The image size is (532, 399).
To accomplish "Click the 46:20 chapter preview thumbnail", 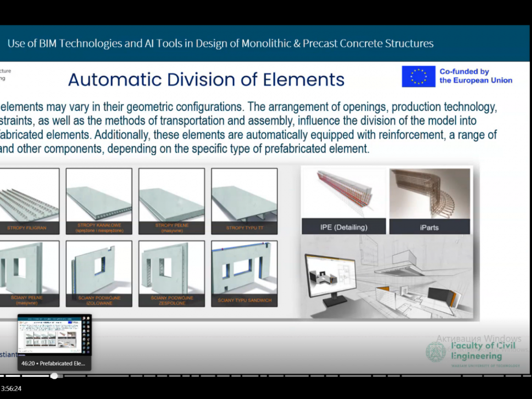I will (54, 336).
